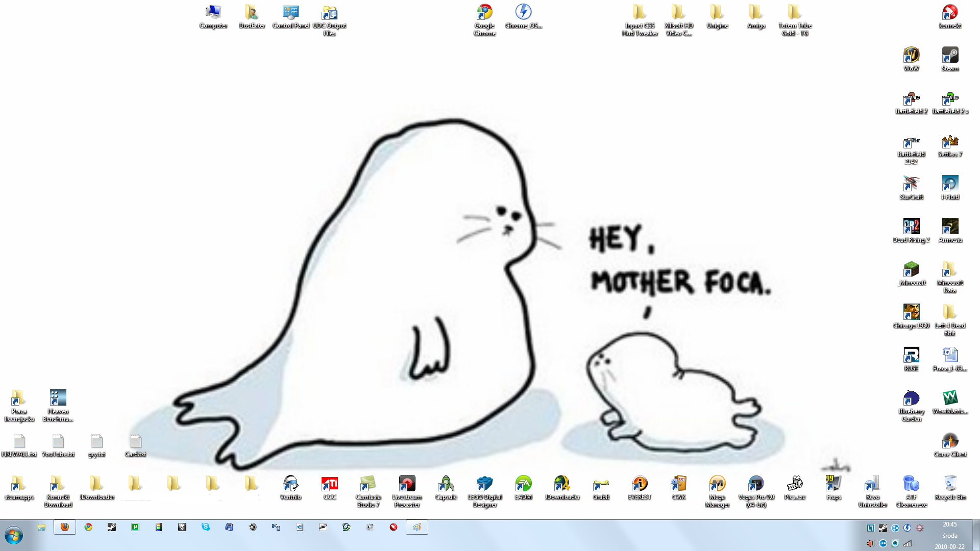Launch Fraps shortcut
980x551 pixels.
click(834, 488)
